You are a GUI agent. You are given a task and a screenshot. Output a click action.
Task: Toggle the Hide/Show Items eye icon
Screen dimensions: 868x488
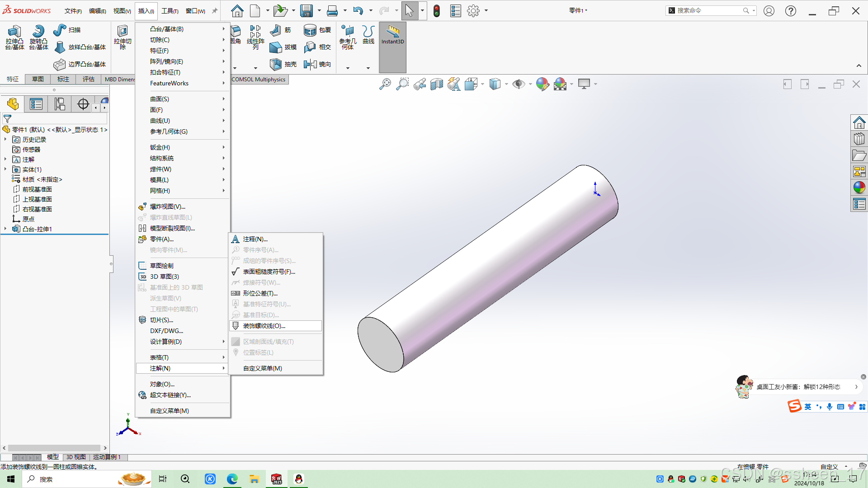coord(519,84)
